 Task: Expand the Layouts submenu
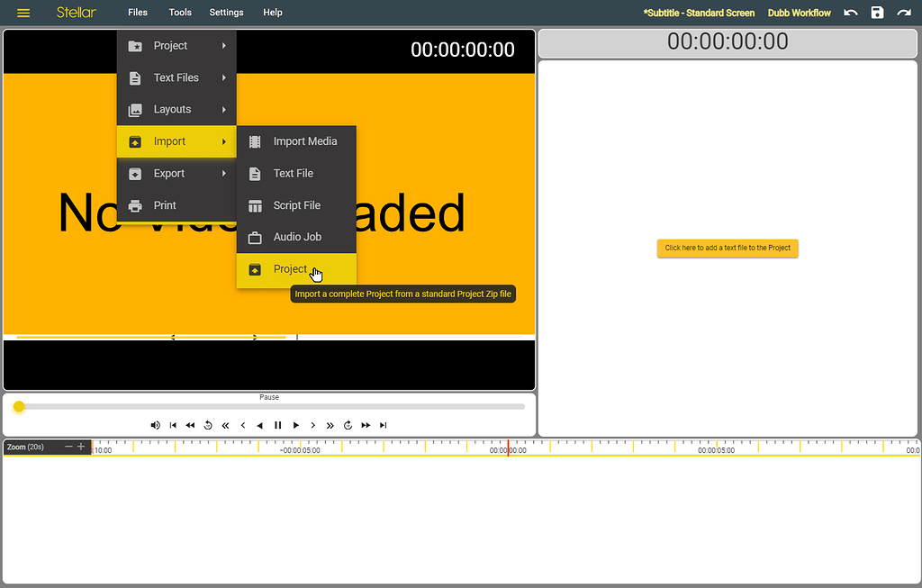coord(176,109)
